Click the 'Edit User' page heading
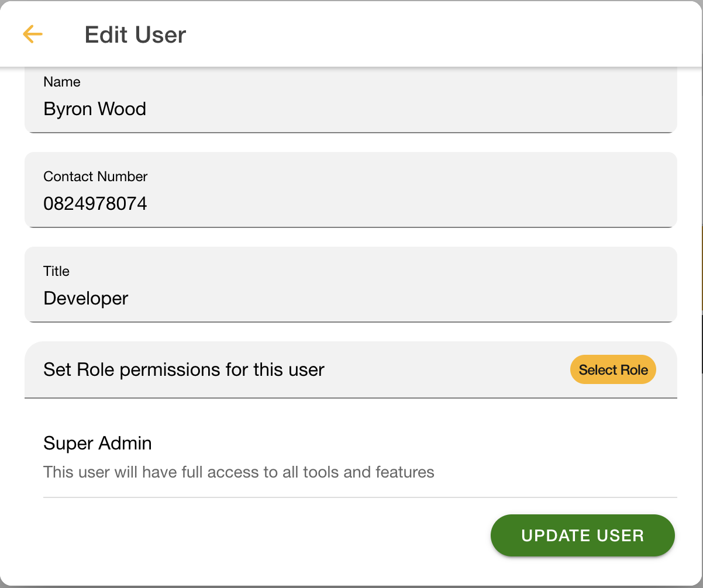 (x=135, y=35)
